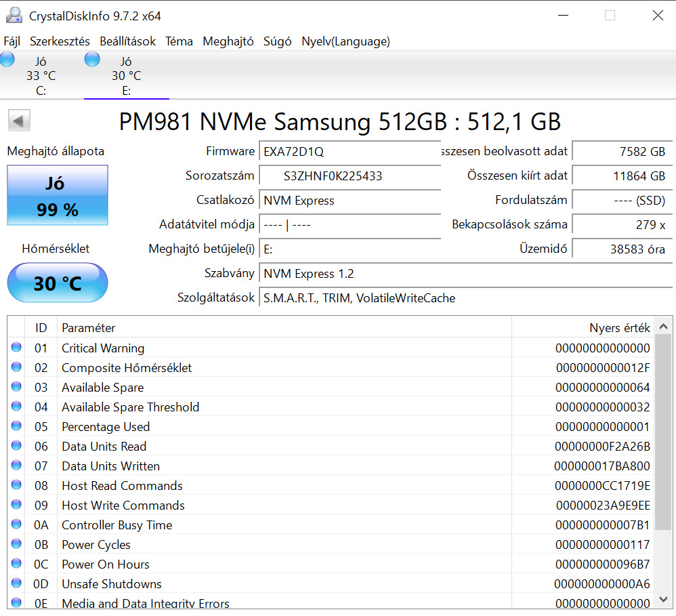
Task: Open the Nyelv(Language) menu
Action: [345, 41]
